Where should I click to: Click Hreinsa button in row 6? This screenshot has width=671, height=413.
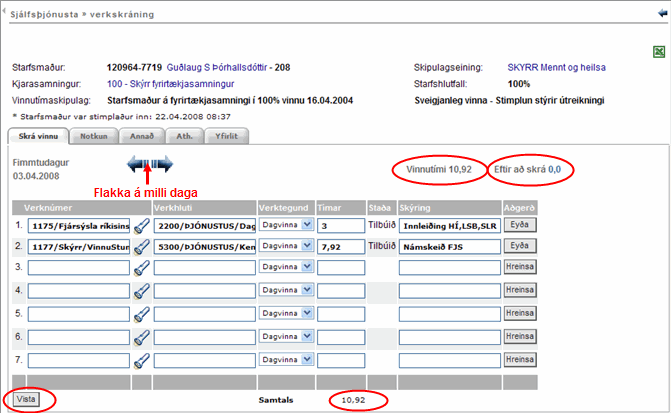tap(520, 336)
